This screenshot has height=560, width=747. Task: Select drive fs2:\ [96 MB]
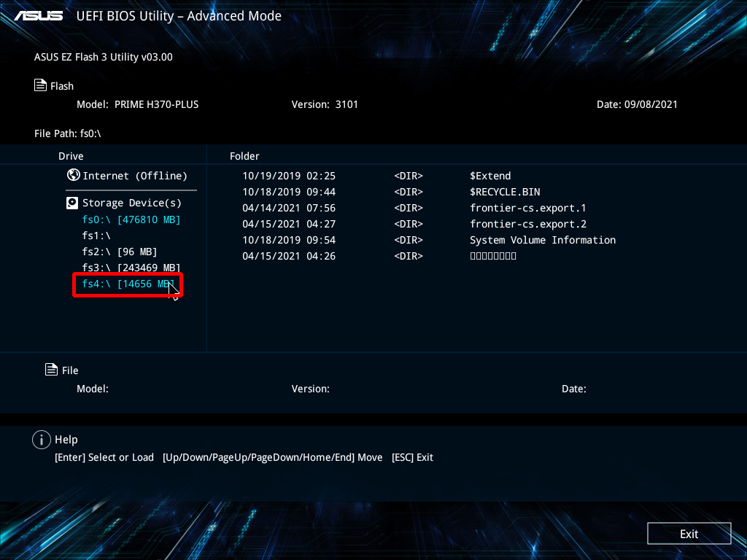click(119, 252)
